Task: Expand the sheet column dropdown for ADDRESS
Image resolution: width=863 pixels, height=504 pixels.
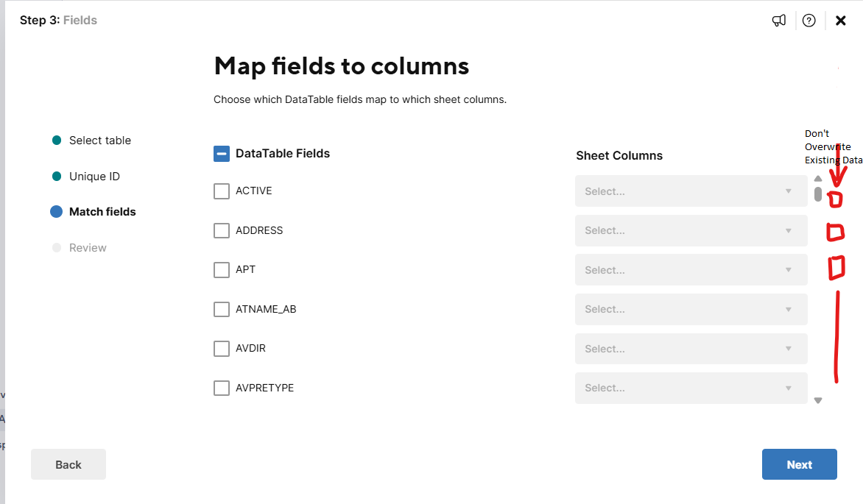Action: tap(691, 230)
